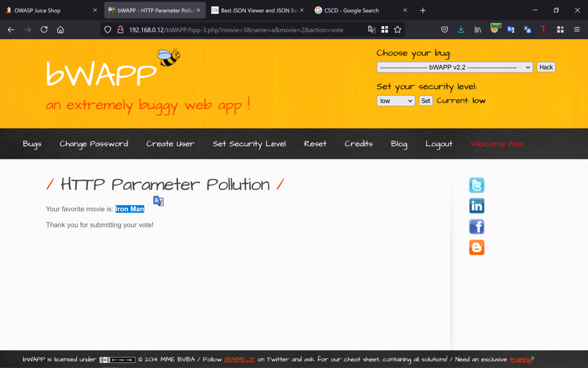Open the Facebook sidebar icon
588x368 pixels.
[x=477, y=227]
